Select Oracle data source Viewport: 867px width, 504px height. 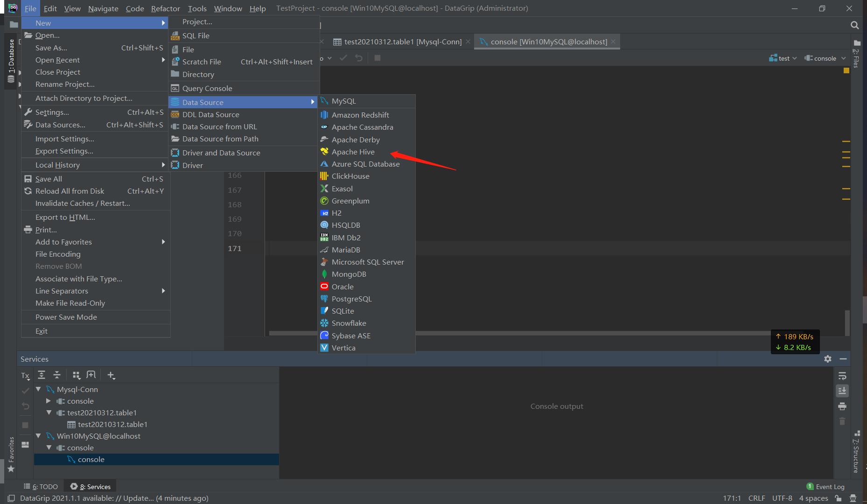coord(366,287)
